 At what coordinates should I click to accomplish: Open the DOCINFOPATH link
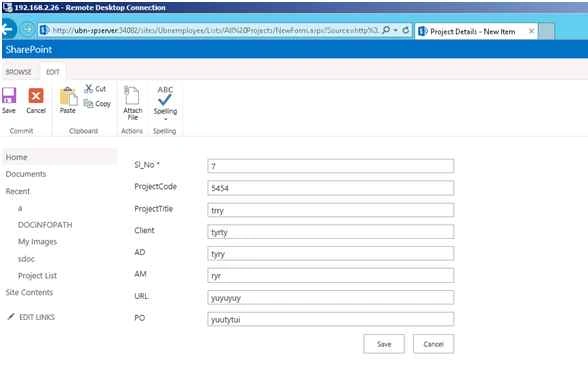[45, 225]
